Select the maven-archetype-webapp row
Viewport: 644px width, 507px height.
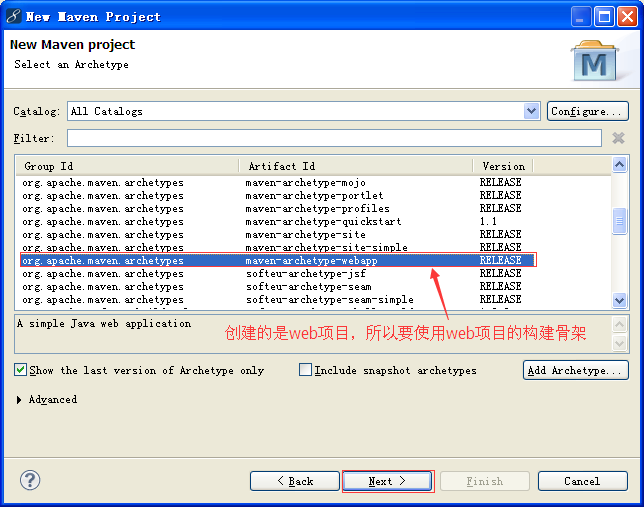tap(278, 260)
